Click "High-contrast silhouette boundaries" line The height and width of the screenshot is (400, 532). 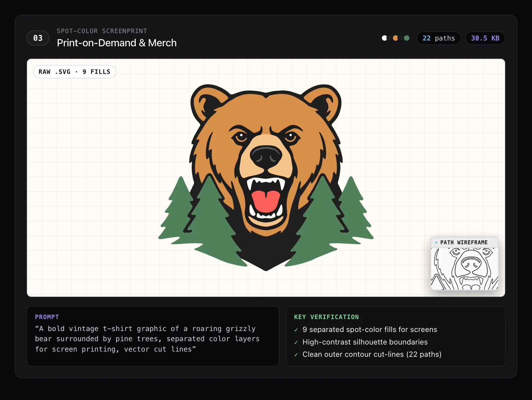pos(365,342)
